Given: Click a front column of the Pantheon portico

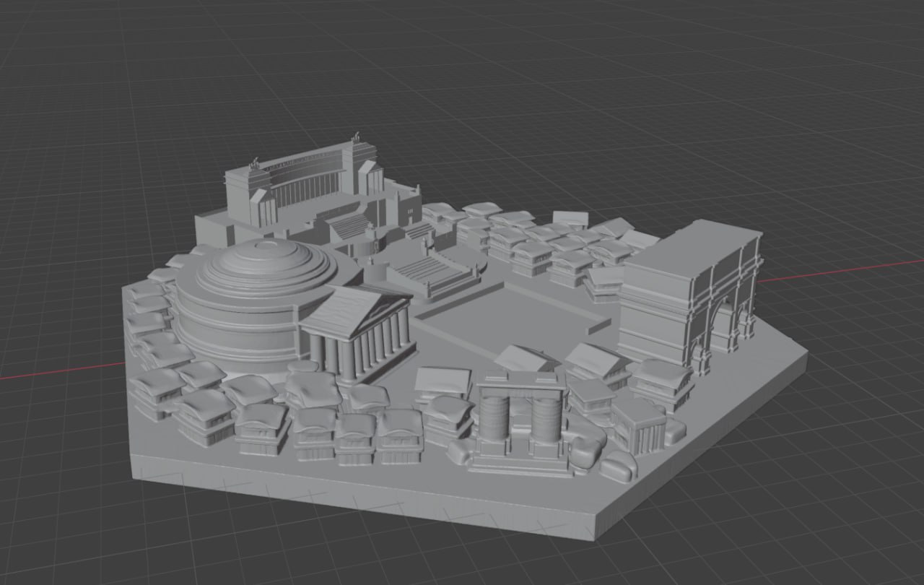Looking at the screenshot, I should tap(348, 359).
